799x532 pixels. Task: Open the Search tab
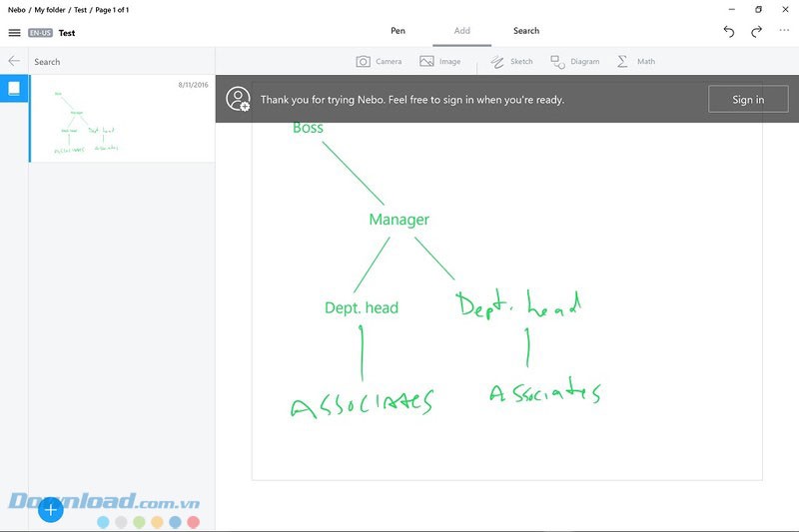526,31
